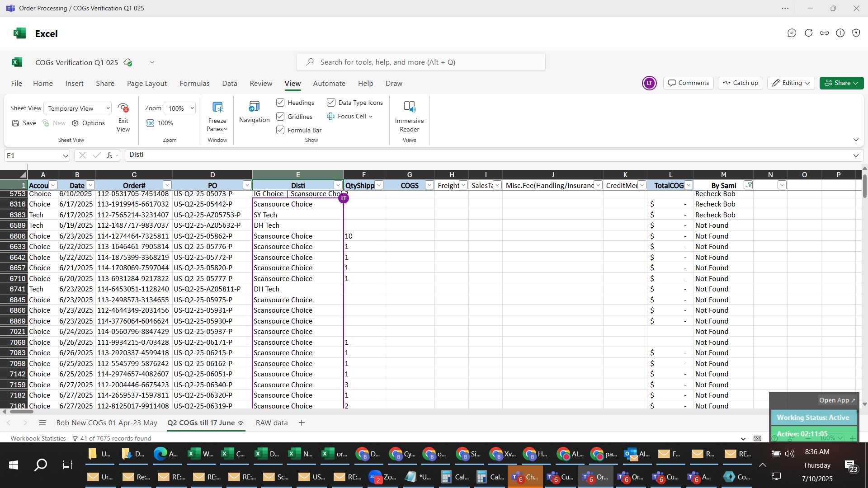Click the horizontal scrollbar thumb
The width and height of the screenshot is (868, 488).
pos(22,412)
